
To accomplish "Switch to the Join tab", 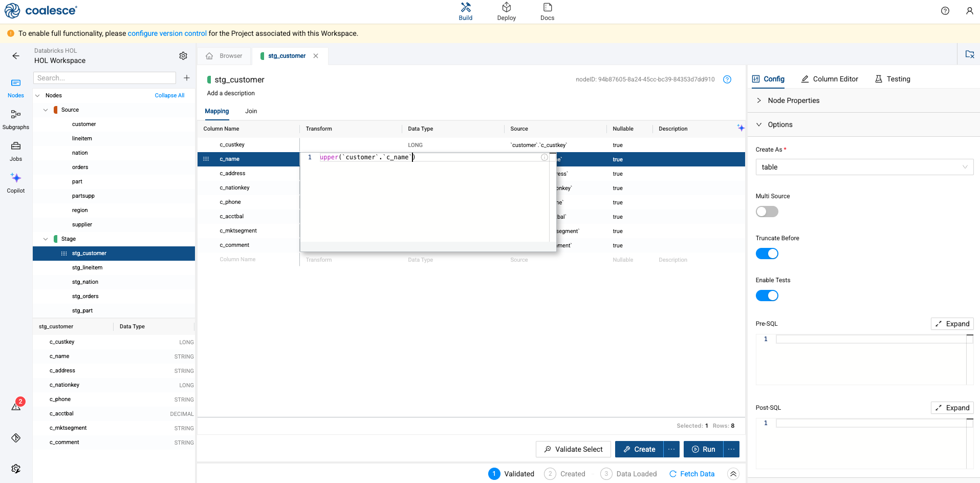I will click(x=251, y=111).
